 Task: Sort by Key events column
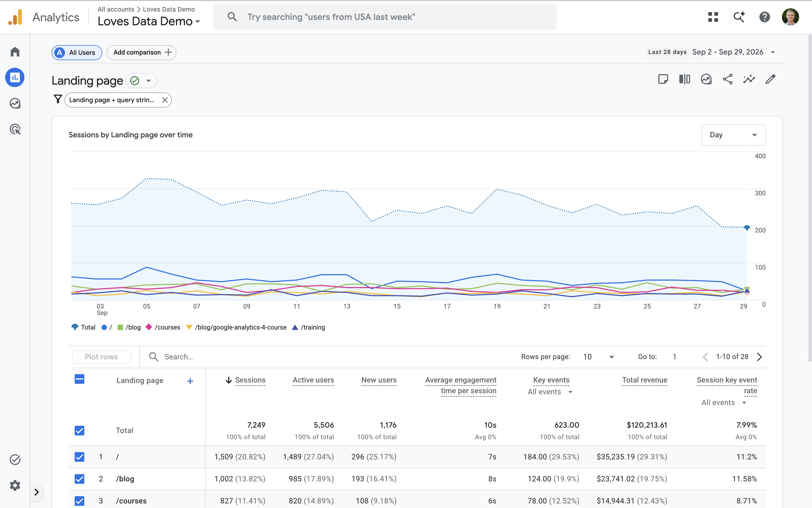tap(551, 380)
